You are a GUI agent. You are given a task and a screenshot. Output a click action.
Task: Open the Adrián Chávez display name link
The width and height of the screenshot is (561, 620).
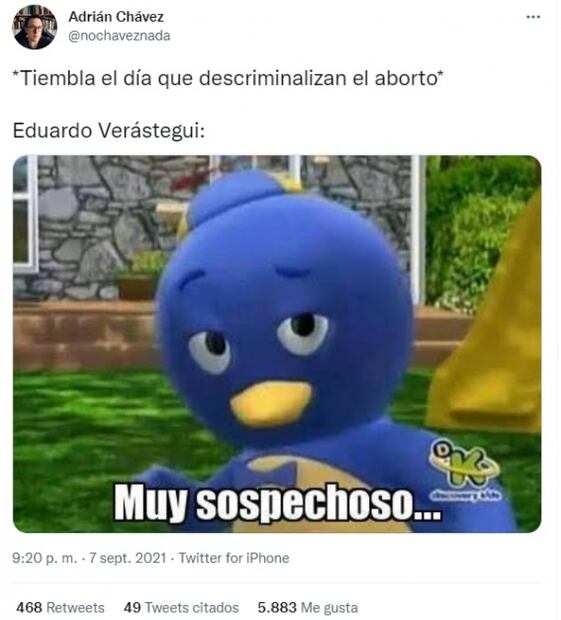click(116, 17)
